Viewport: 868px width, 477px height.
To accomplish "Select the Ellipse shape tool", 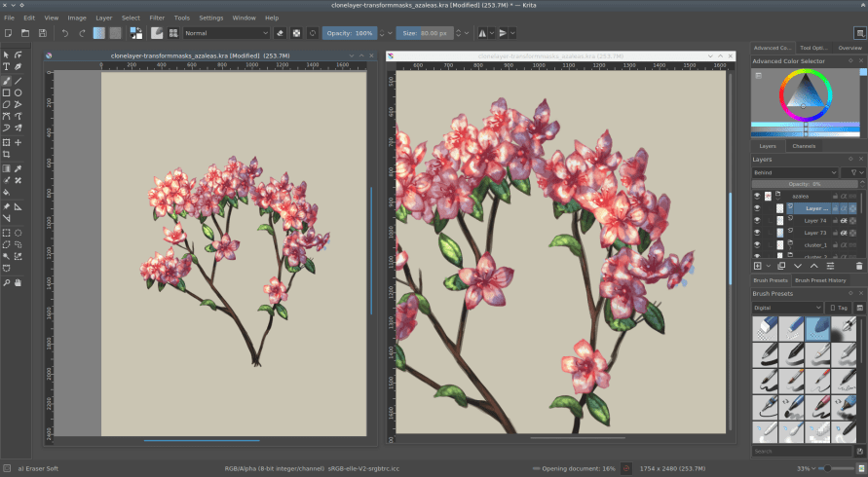I will tap(19, 92).
